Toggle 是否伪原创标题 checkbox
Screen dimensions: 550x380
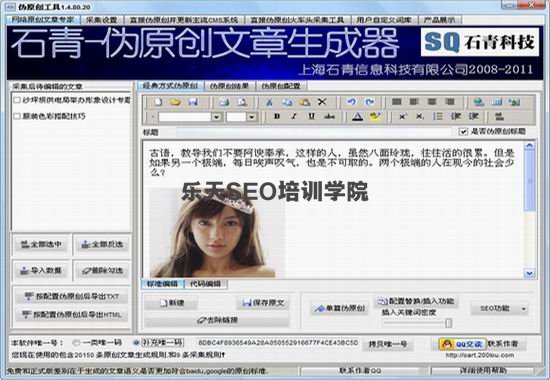(x=463, y=132)
